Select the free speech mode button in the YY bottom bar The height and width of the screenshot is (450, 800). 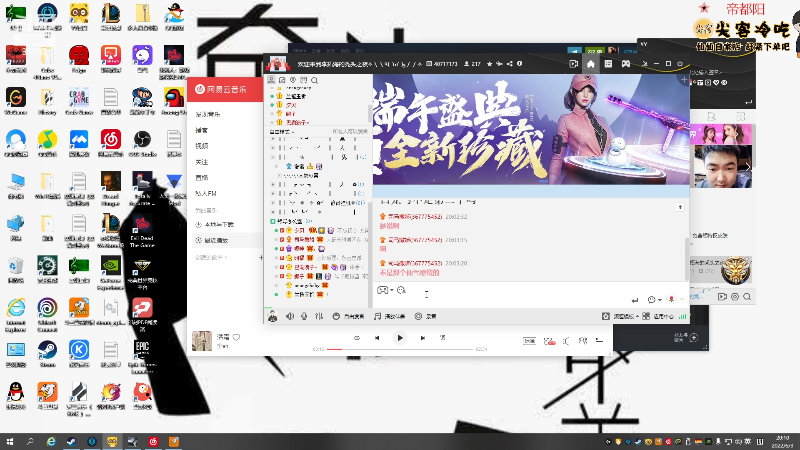348,316
